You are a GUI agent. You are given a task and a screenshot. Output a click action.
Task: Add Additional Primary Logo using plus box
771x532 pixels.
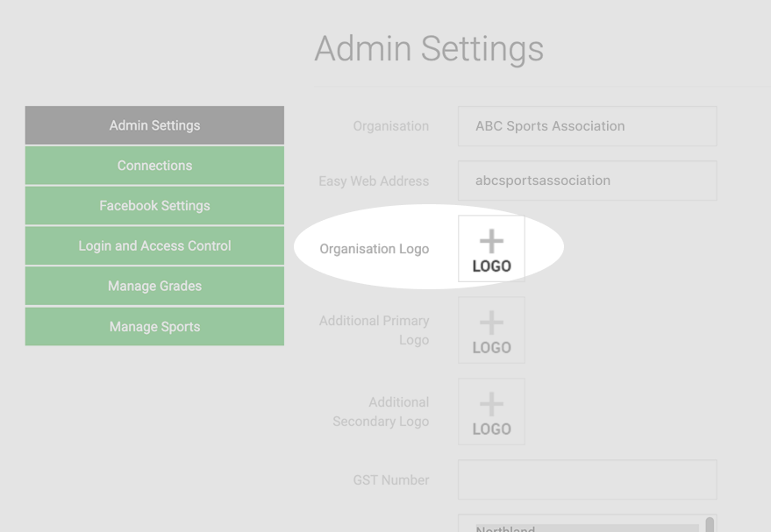pyautogui.click(x=491, y=330)
